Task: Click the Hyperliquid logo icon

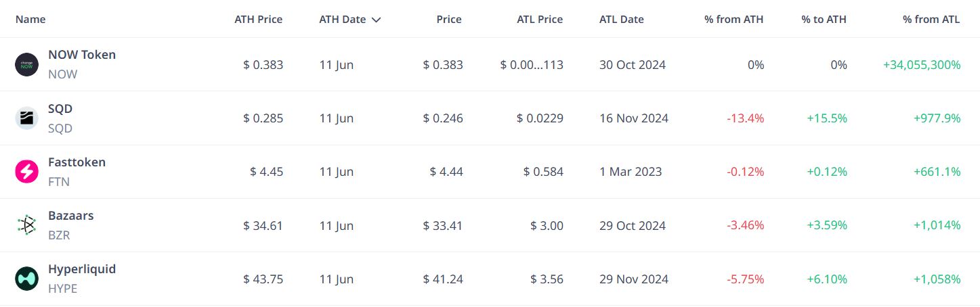Action: [27, 279]
